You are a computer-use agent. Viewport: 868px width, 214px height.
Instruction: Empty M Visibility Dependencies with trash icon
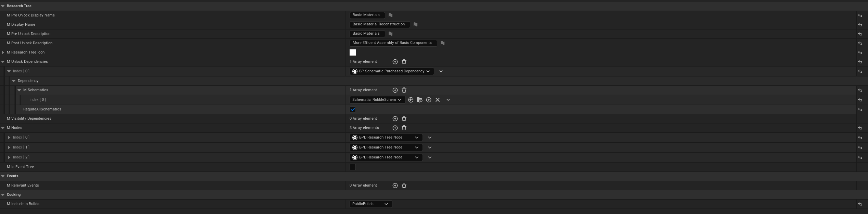(404, 119)
